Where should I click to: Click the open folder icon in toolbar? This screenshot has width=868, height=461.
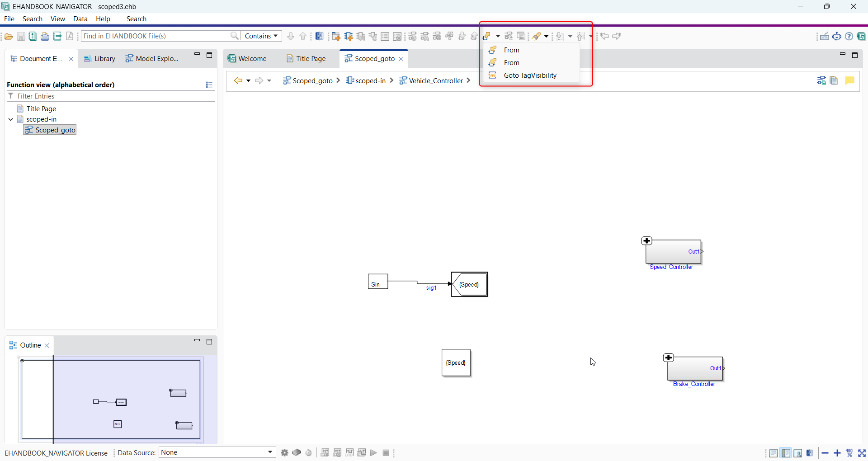(9, 36)
